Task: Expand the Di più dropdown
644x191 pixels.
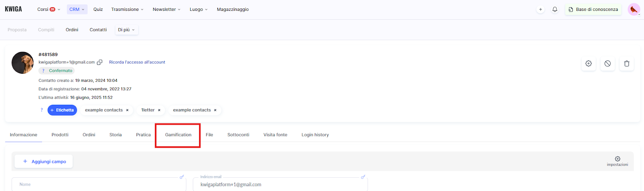Action: (126, 30)
